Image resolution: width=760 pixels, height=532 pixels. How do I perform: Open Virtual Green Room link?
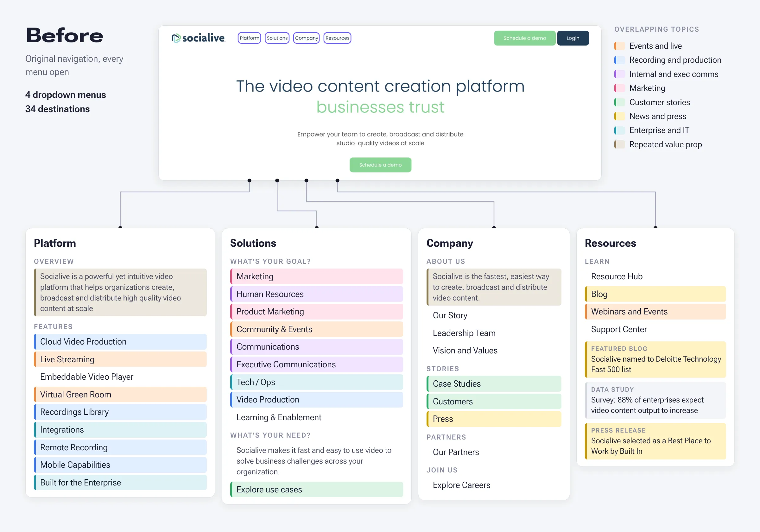(x=120, y=395)
